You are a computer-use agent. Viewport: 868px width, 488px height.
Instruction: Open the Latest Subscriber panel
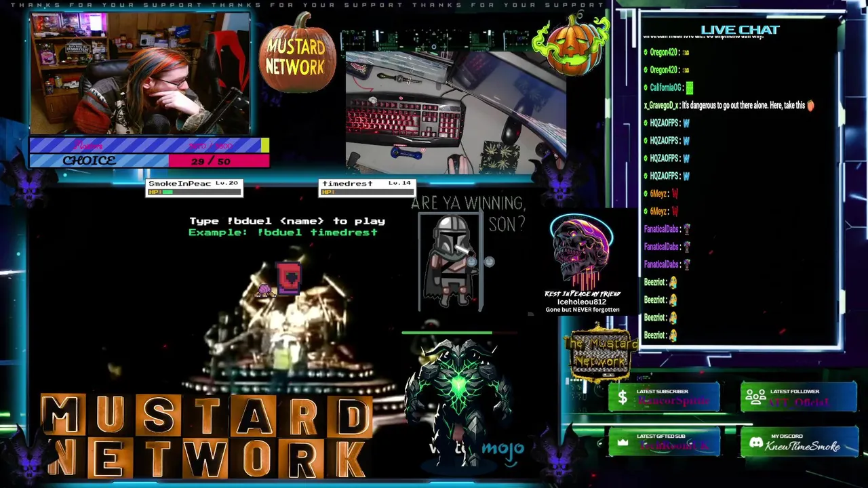coord(664,397)
